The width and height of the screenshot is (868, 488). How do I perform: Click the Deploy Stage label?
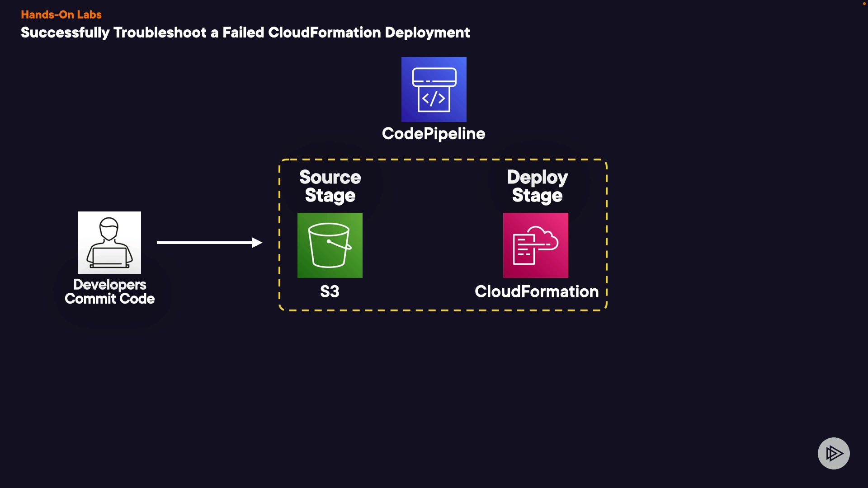pyautogui.click(x=537, y=186)
